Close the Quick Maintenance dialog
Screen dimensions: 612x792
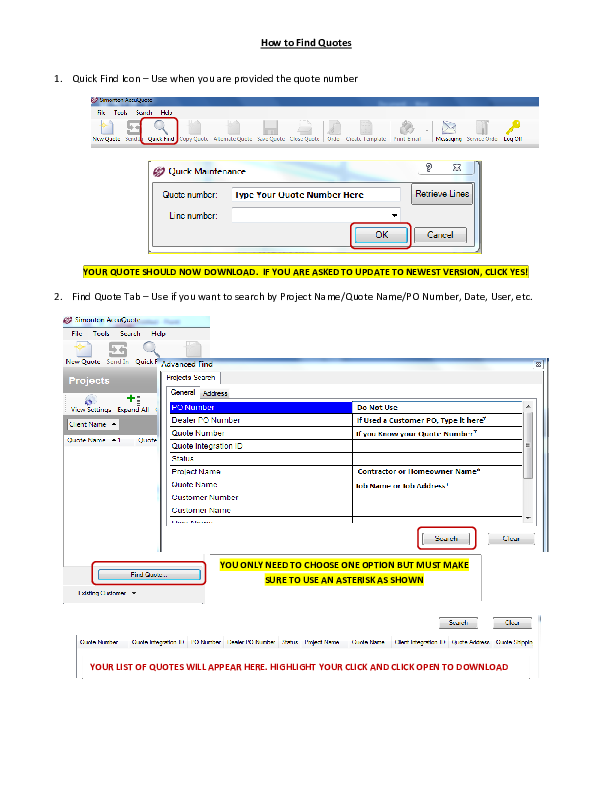point(457,168)
